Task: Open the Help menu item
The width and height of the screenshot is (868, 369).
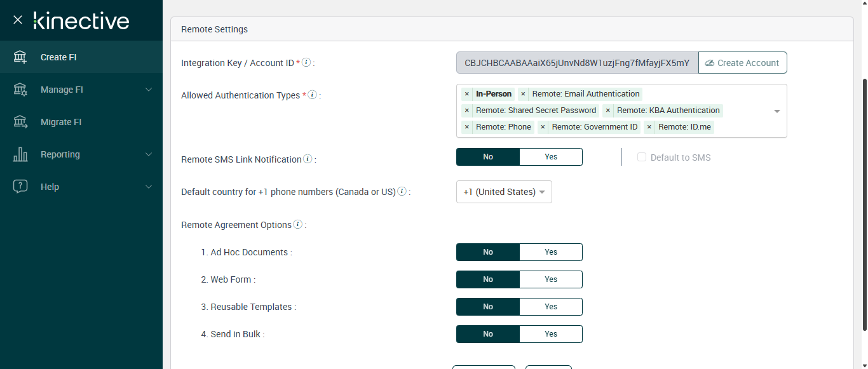Action: pyautogui.click(x=50, y=187)
